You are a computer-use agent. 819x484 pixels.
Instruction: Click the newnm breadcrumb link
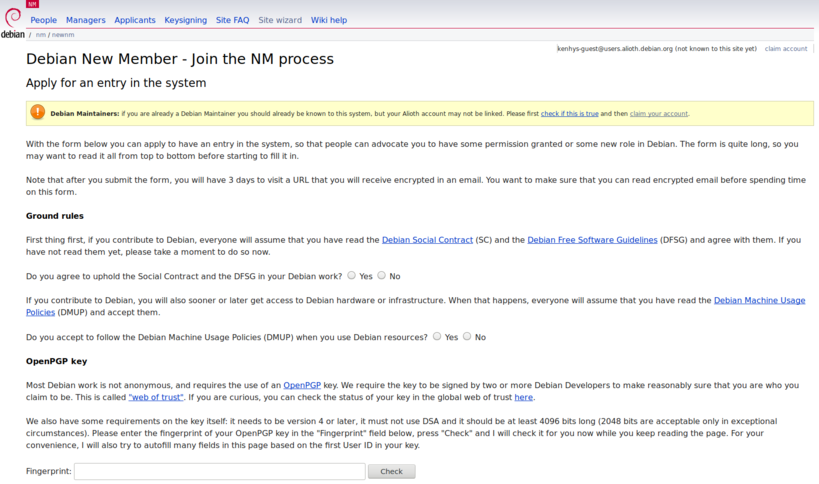point(63,35)
